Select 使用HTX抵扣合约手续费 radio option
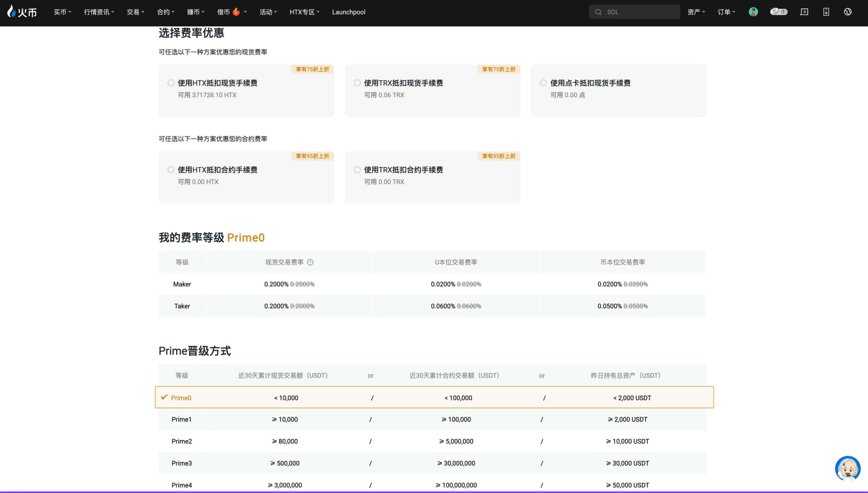Screen dimensions: 868x493 (171, 170)
